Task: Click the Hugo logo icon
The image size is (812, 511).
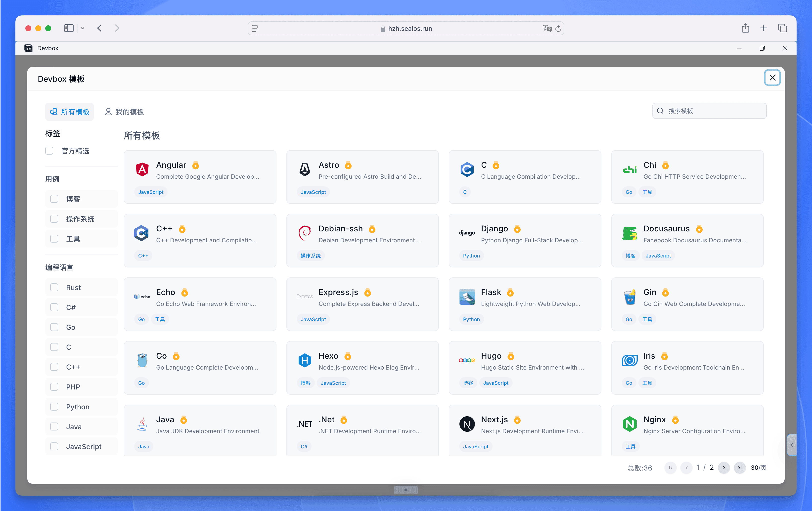Action: tap(467, 360)
